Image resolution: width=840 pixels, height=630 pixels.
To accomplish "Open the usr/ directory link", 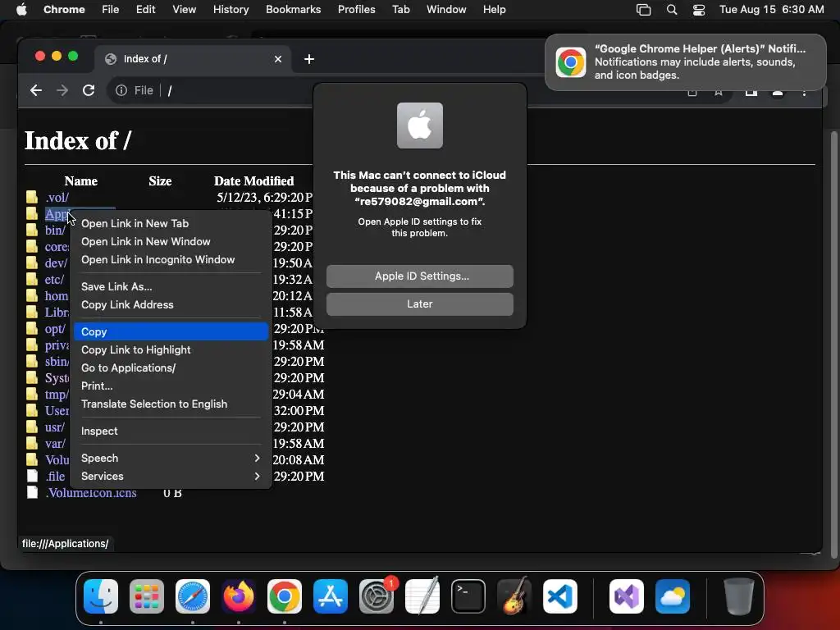I will coord(55,427).
